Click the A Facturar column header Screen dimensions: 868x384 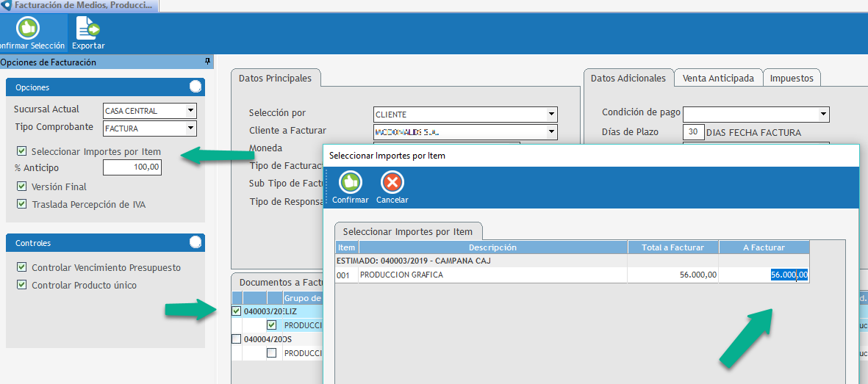point(764,247)
